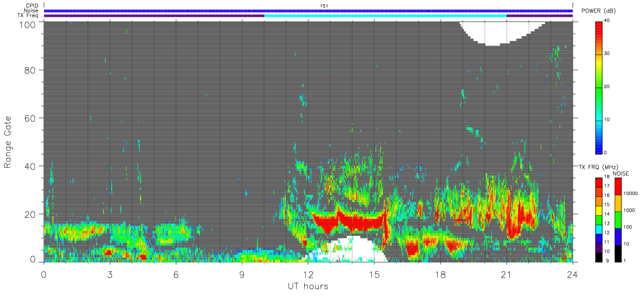The height and width of the screenshot is (297, 644).
Task: Click the 60 tick on the Range Gate axis
Action: tap(30, 118)
